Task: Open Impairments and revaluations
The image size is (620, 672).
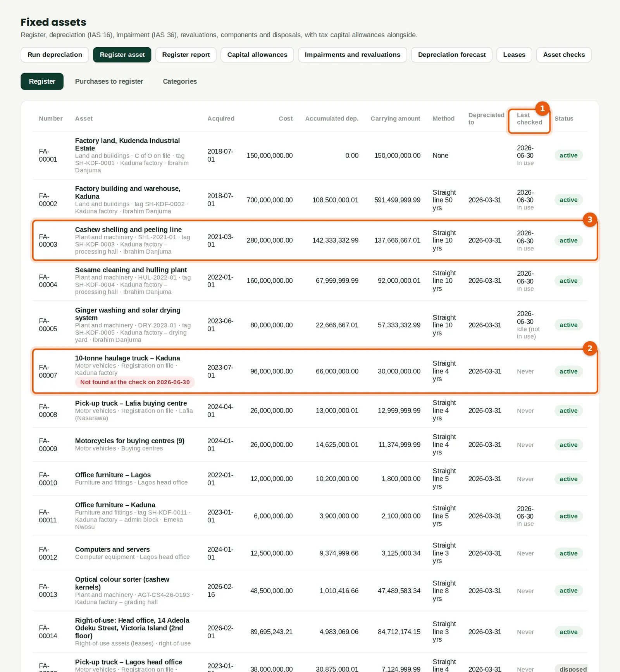Action: pos(353,55)
